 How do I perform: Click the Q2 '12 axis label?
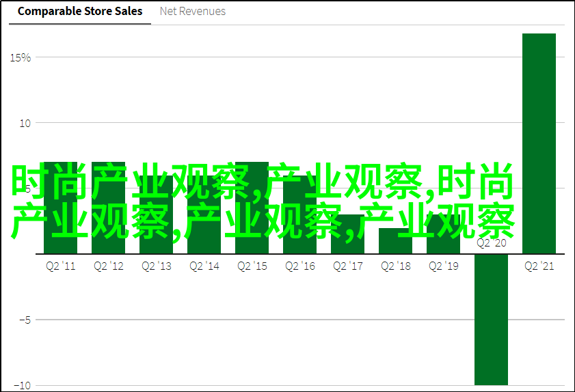[x=109, y=266]
